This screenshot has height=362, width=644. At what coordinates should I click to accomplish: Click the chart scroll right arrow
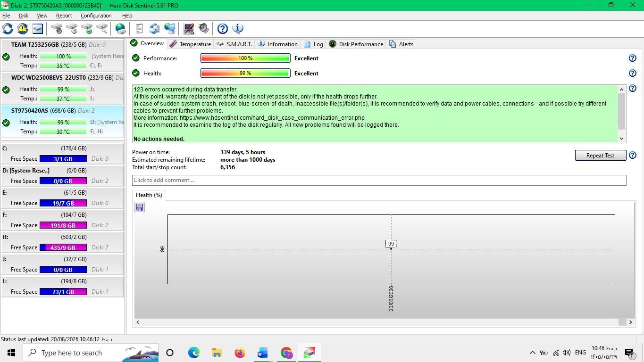coord(631,322)
